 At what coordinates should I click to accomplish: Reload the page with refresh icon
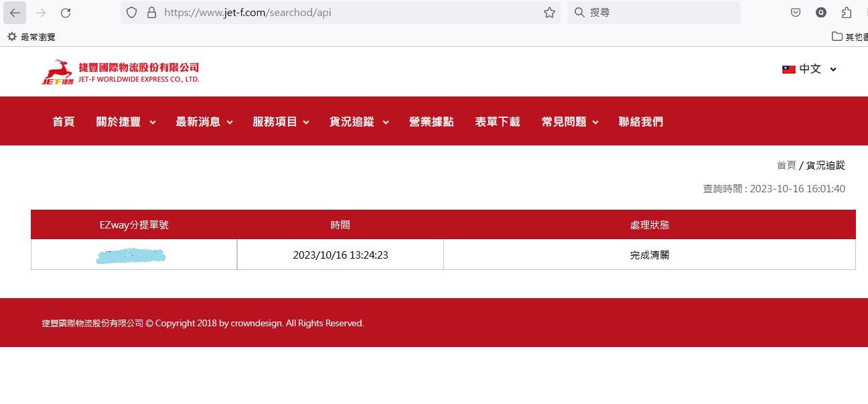click(x=66, y=13)
